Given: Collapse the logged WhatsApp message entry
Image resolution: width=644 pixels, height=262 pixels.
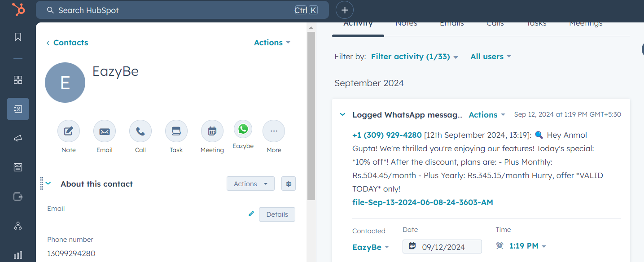Looking at the screenshot, I should pyautogui.click(x=342, y=114).
